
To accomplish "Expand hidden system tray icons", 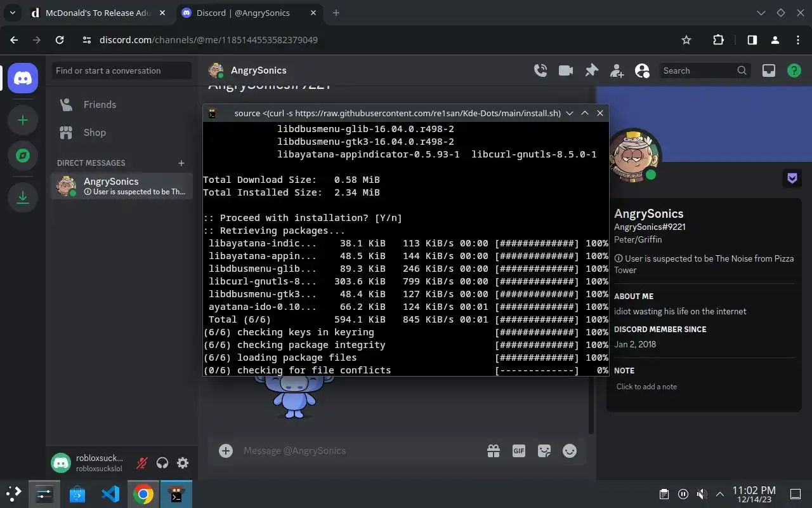I will point(720,494).
